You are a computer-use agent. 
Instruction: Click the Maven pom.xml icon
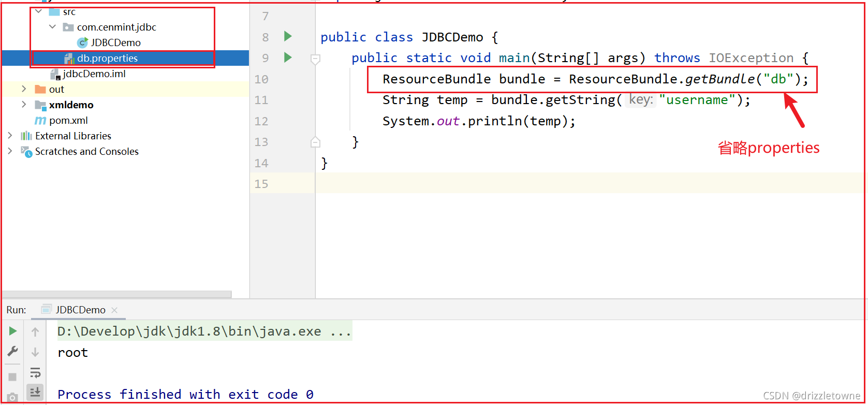pos(40,120)
